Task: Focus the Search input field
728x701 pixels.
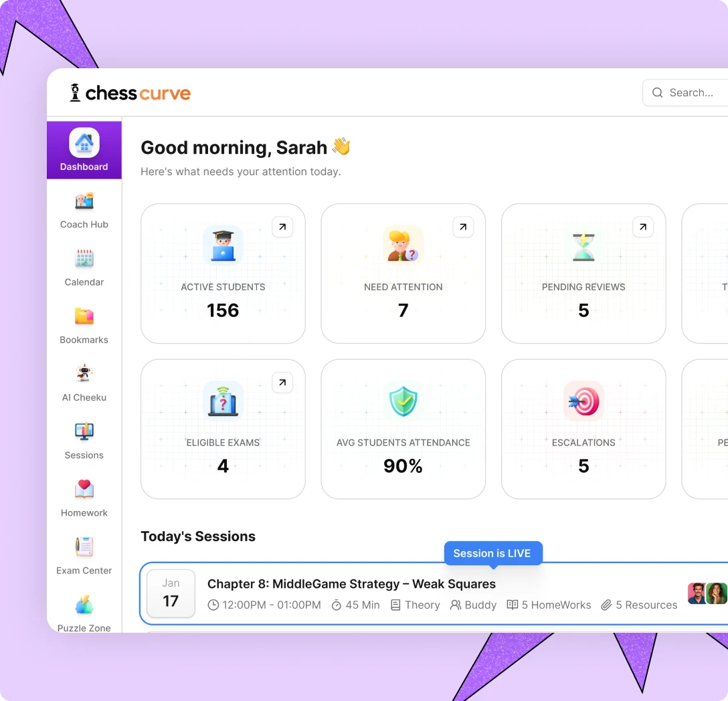Action: [x=685, y=92]
